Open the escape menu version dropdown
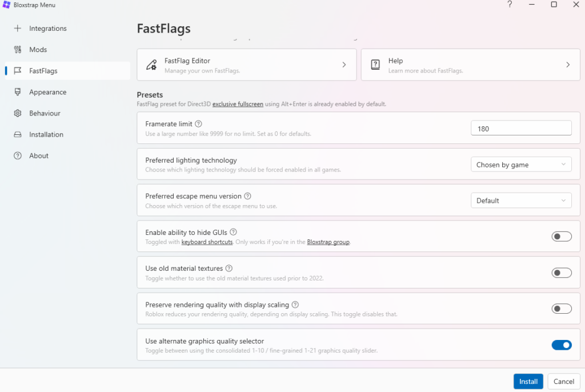This screenshot has width=585, height=392. pyautogui.click(x=520, y=201)
